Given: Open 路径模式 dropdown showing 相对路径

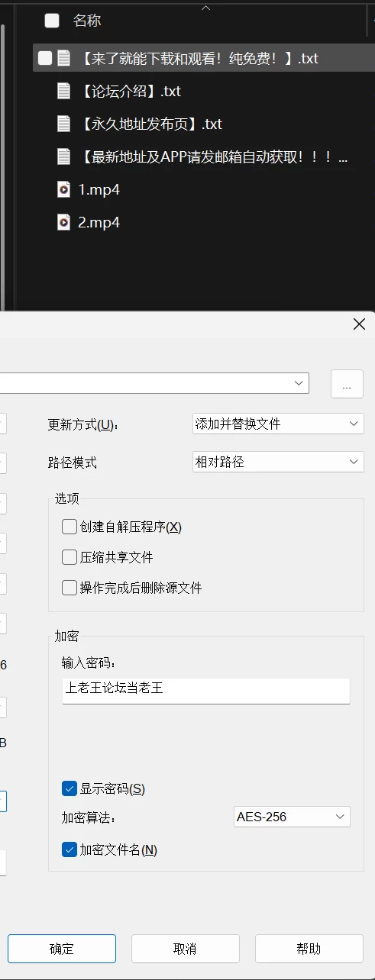Looking at the screenshot, I should coord(278,462).
